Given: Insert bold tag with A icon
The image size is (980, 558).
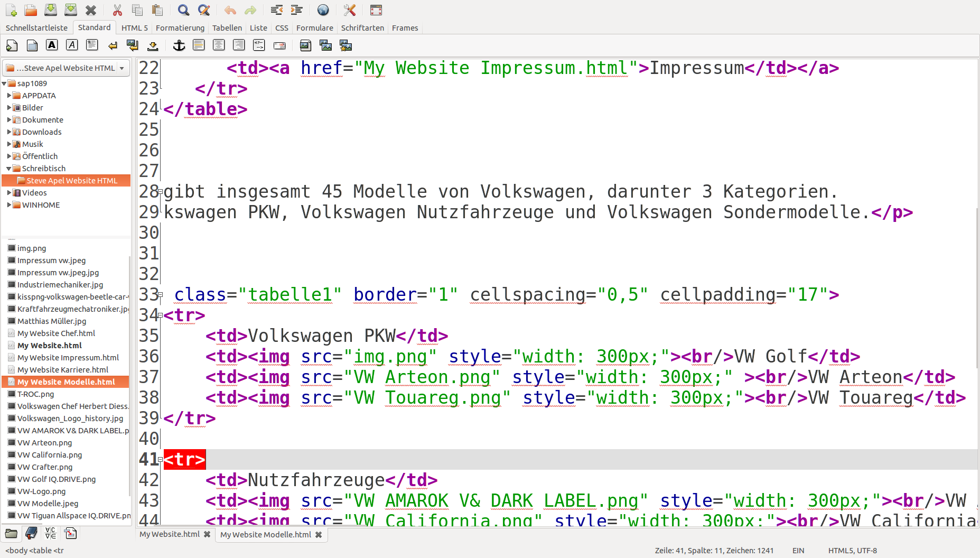Looking at the screenshot, I should click(x=52, y=45).
